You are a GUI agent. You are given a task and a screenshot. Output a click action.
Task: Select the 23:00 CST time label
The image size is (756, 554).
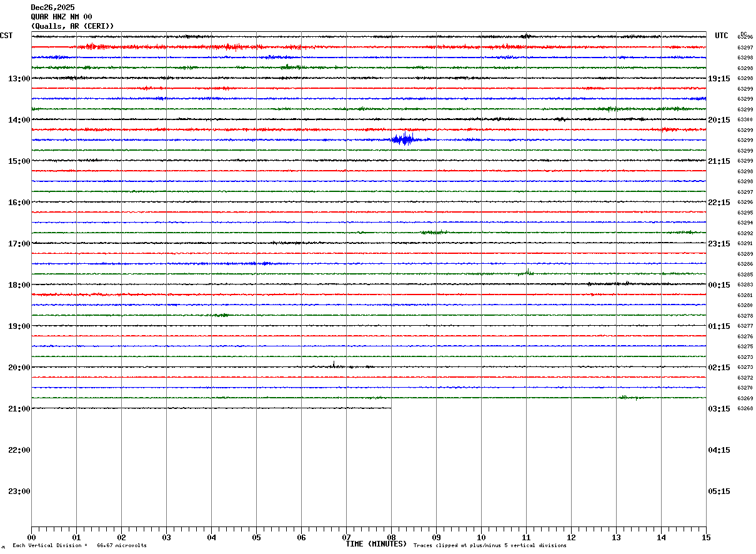click(19, 491)
